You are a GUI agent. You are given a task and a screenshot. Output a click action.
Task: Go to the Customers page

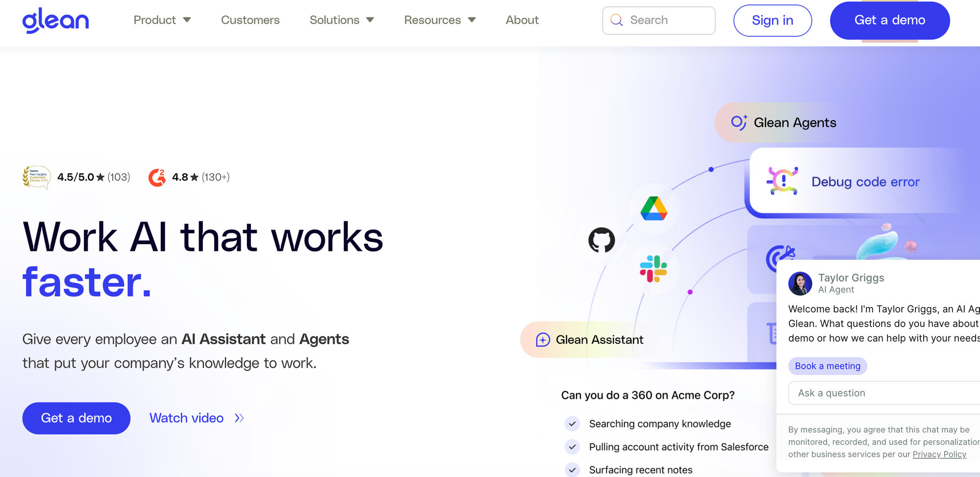[x=250, y=20]
